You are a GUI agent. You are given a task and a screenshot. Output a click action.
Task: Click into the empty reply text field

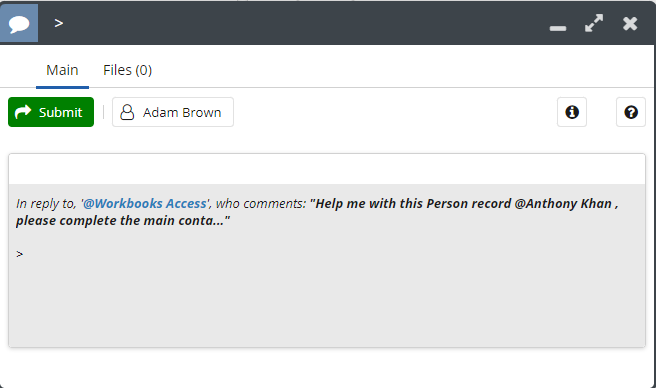327,169
